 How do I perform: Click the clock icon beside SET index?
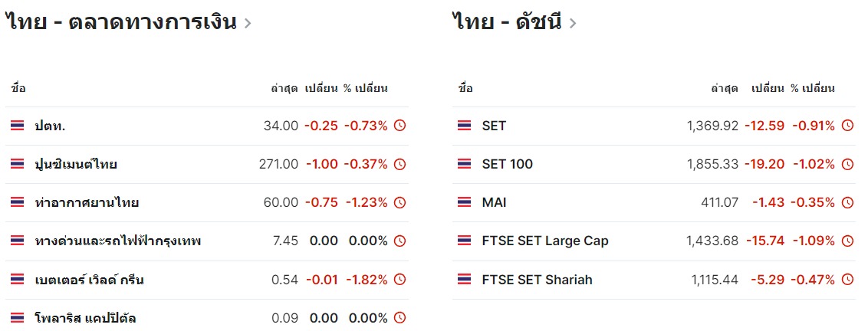point(847,126)
